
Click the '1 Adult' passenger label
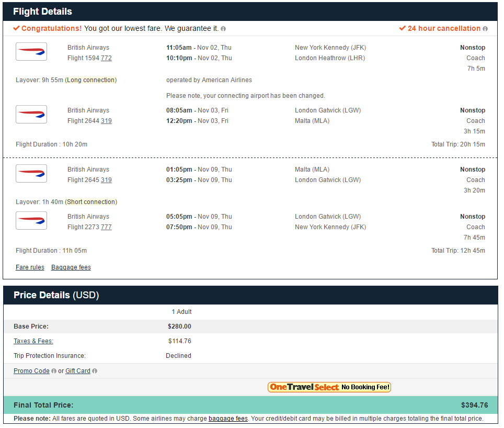coord(181,312)
